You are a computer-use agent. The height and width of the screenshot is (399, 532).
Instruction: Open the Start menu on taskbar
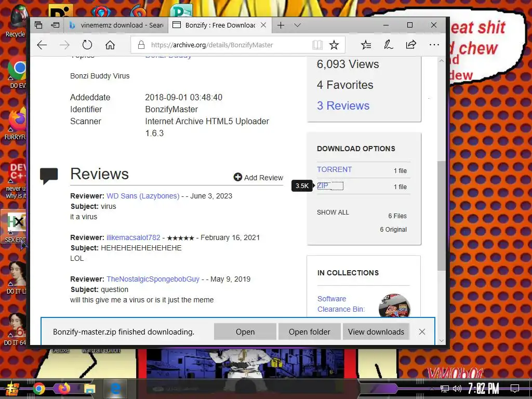pyautogui.click(x=13, y=389)
